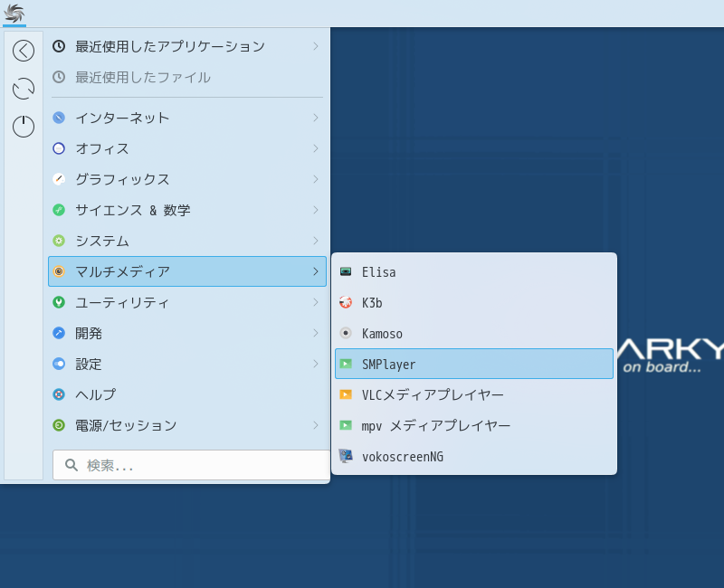Viewport: 724px width, 588px height.
Task: Expand the 電源/セッション submenu chevron
Action: (x=316, y=425)
